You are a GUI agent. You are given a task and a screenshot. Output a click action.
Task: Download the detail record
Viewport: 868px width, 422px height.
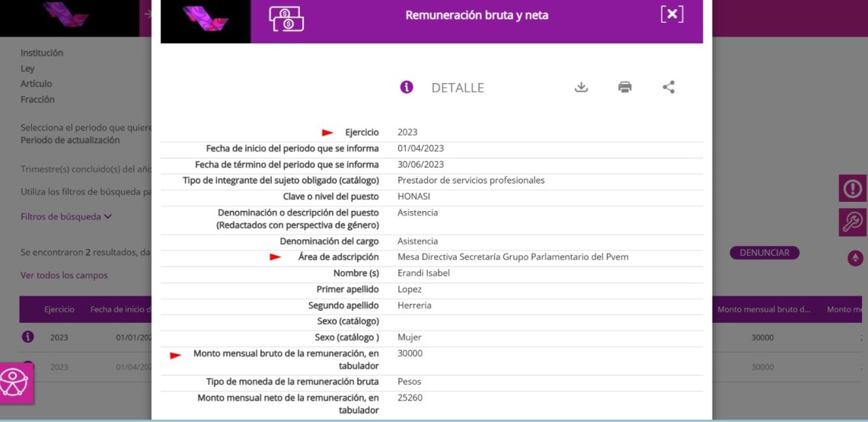tap(581, 87)
